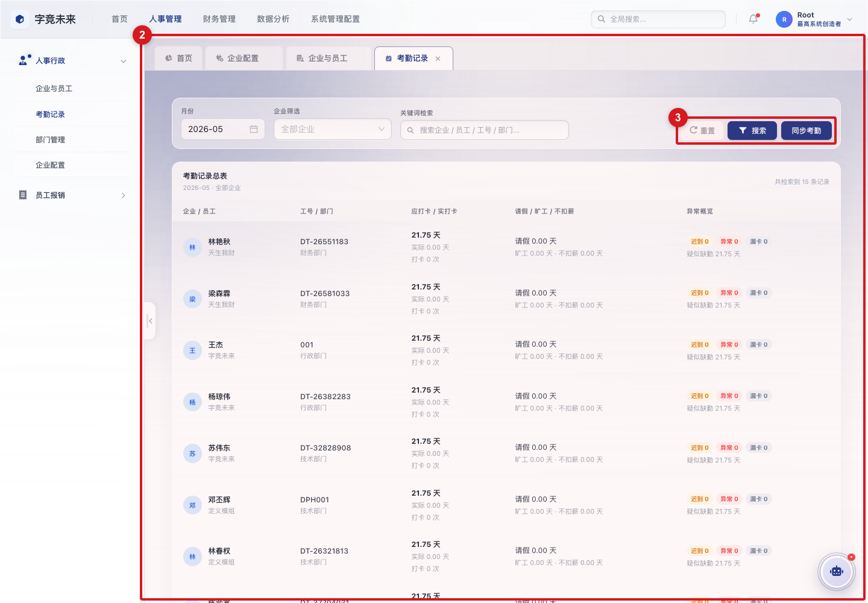Switch to the 首页 page tab

tap(179, 58)
